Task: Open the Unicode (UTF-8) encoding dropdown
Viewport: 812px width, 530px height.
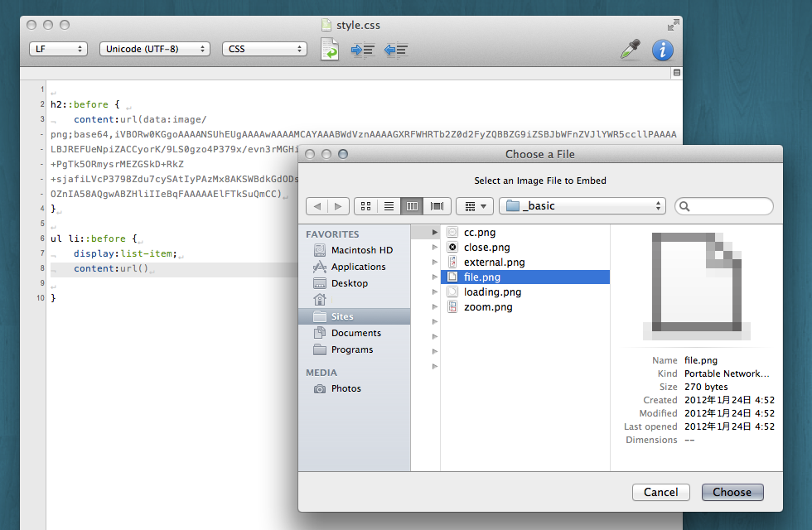Action: point(154,49)
